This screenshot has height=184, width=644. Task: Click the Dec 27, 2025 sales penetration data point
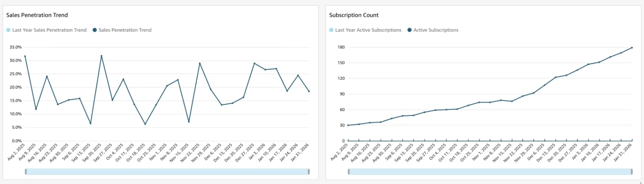pyautogui.click(x=254, y=63)
